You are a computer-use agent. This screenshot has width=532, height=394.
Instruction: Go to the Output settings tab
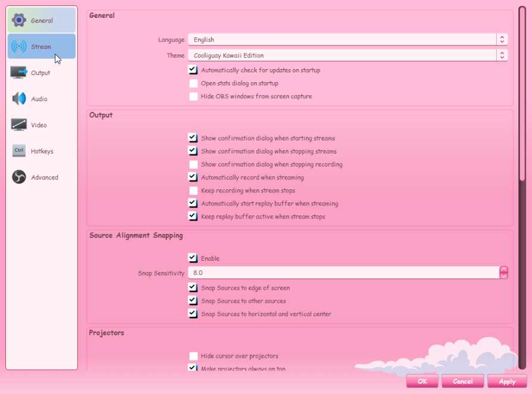(x=42, y=73)
